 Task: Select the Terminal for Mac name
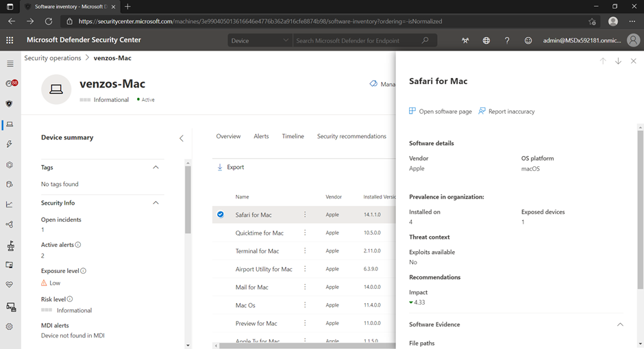tap(257, 250)
